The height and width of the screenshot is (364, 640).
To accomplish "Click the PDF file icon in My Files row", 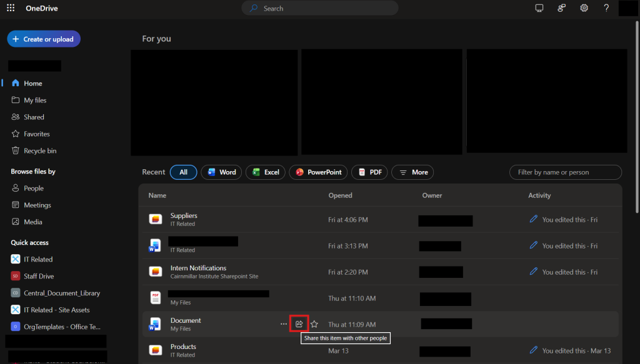I will (x=155, y=298).
